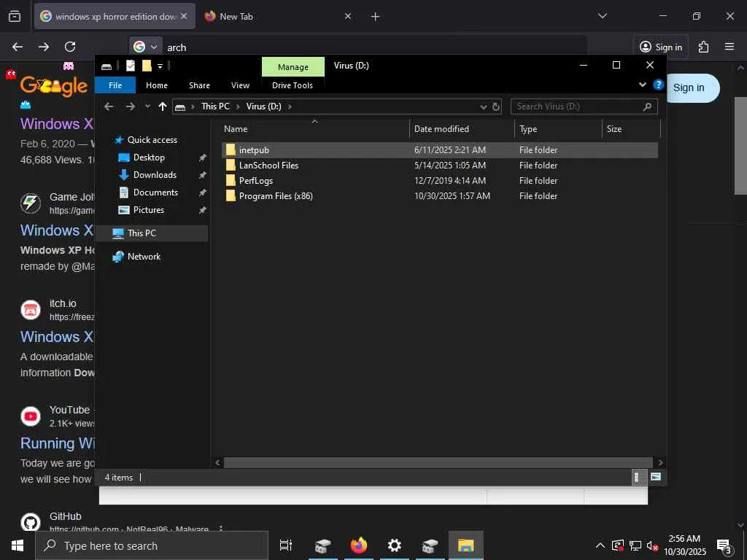Open the View ribbon tab
The image size is (747, 560).
240,85
